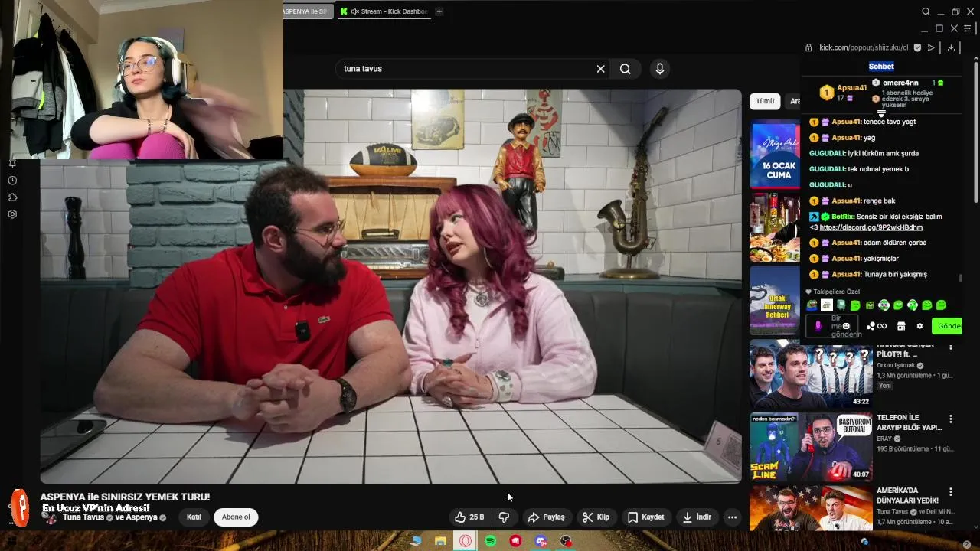Click the Abone ol subscribe button
The height and width of the screenshot is (551, 980).
click(x=236, y=517)
